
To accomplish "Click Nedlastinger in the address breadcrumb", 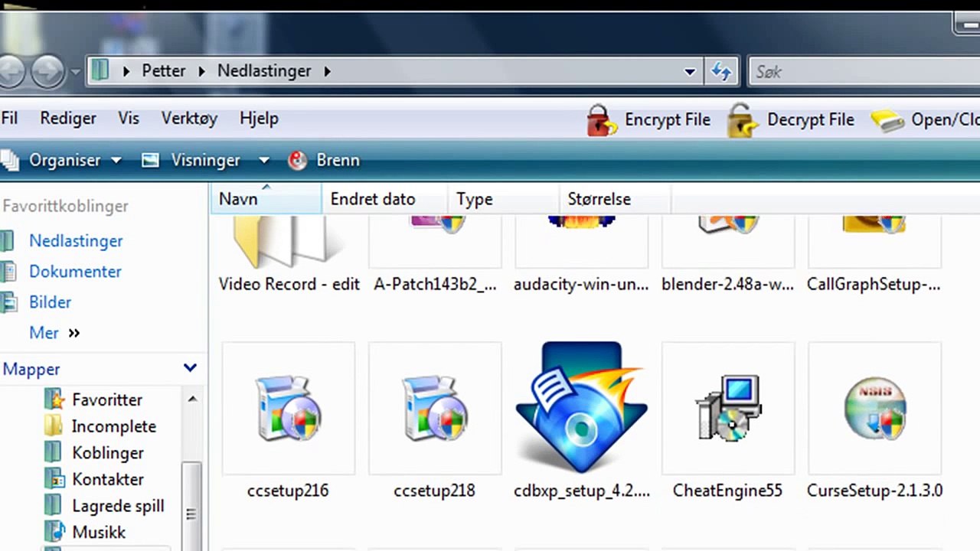I will [x=264, y=71].
